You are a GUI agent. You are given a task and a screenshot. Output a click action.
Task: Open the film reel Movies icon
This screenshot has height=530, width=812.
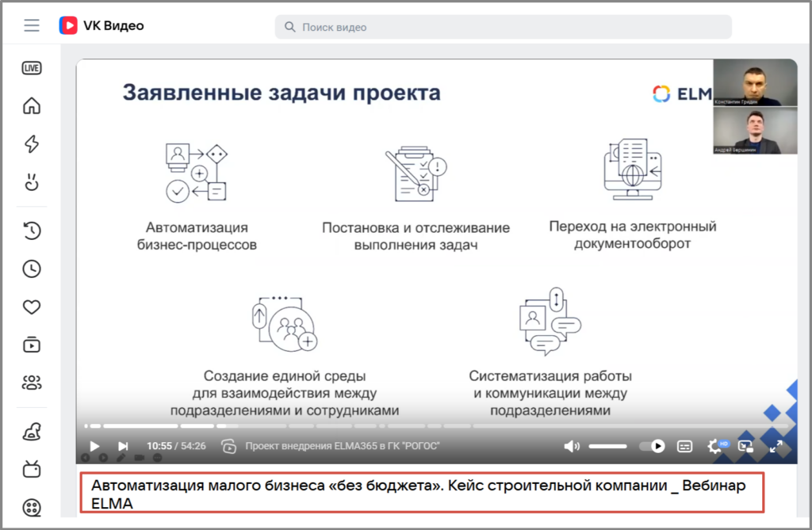pyautogui.click(x=32, y=507)
